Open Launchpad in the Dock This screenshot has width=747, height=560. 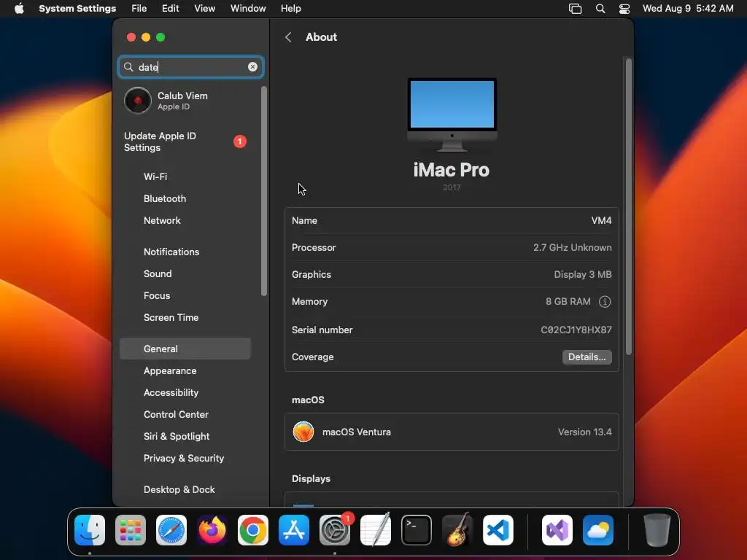pyautogui.click(x=131, y=530)
